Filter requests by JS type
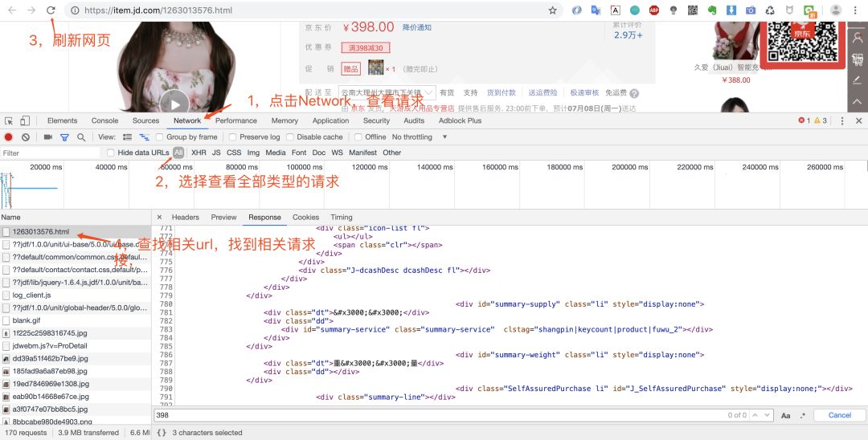The width and height of the screenshot is (868, 440). pyautogui.click(x=216, y=153)
